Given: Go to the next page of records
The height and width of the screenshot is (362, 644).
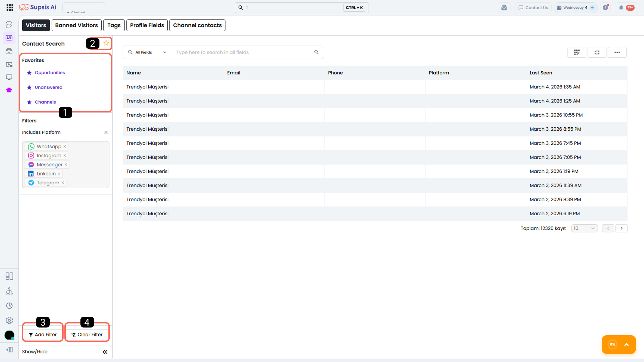Looking at the screenshot, I should coord(621,228).
